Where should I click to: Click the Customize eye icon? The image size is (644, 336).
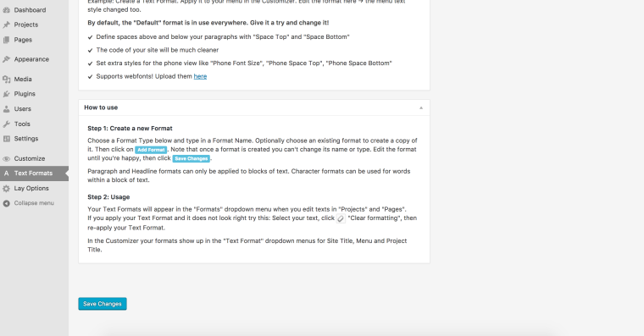tap(6, 159)
